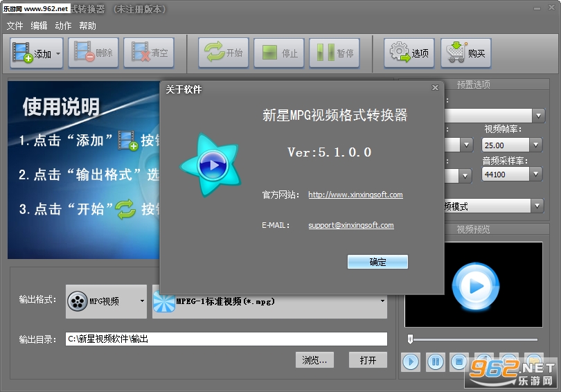
Task: Open 选项 (Options) from the toolbar
Action: coord(409,53)
